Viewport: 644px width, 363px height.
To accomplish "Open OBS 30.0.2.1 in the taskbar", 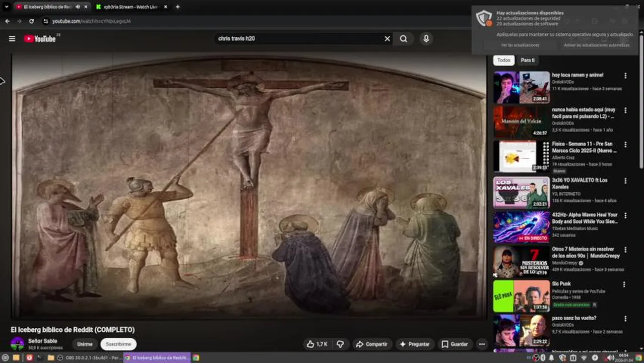I will [91, 357].
